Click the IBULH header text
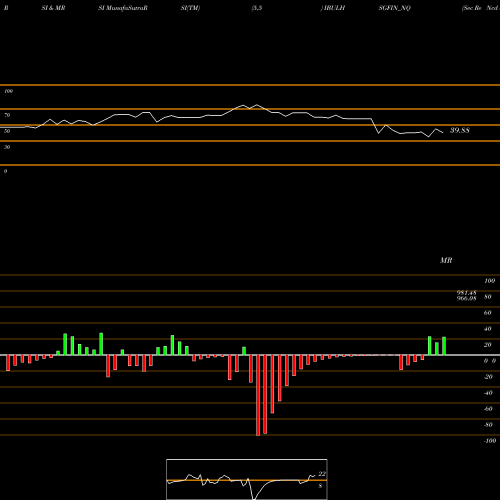 [x=333, y=8]
